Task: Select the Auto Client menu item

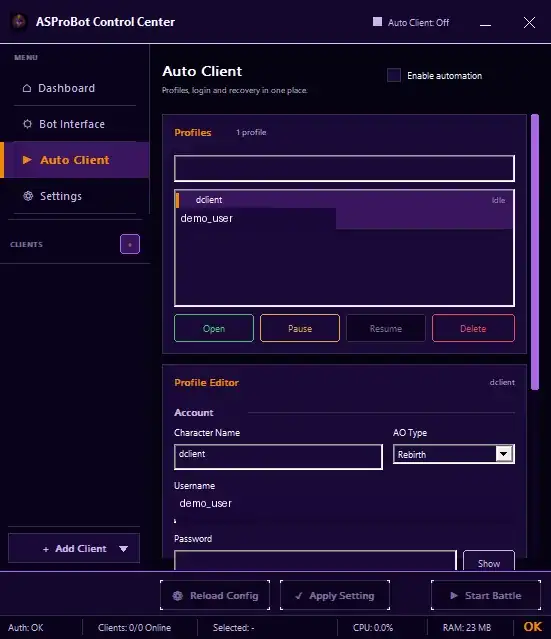Action: [75, 160]
